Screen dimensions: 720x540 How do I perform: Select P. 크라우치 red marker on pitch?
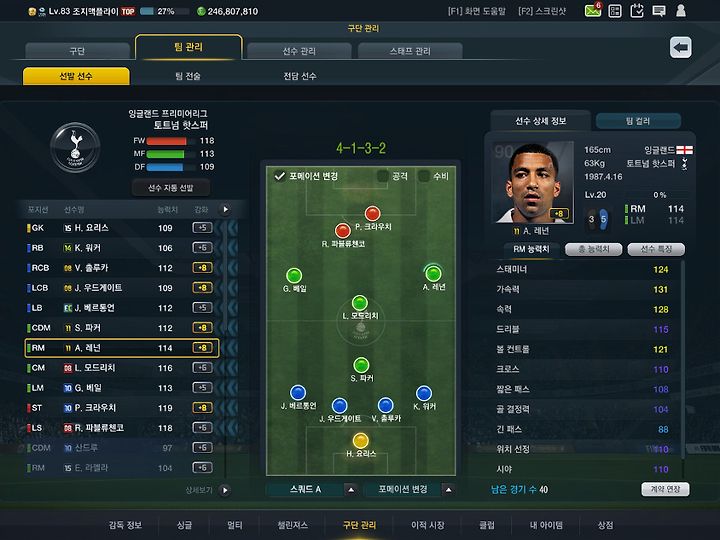click(x=372, y=214)
